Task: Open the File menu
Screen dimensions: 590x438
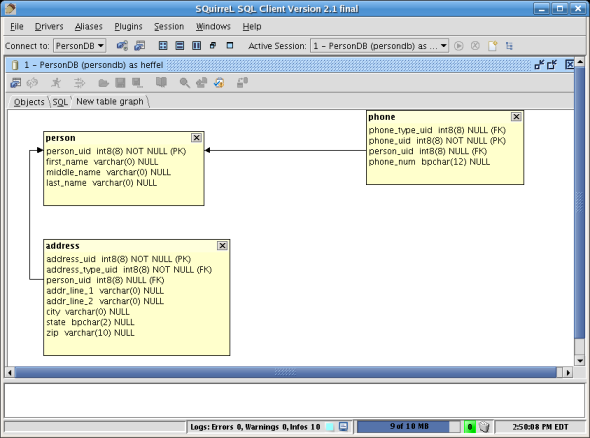Action: pyautogui.click(x=17, y=27)
